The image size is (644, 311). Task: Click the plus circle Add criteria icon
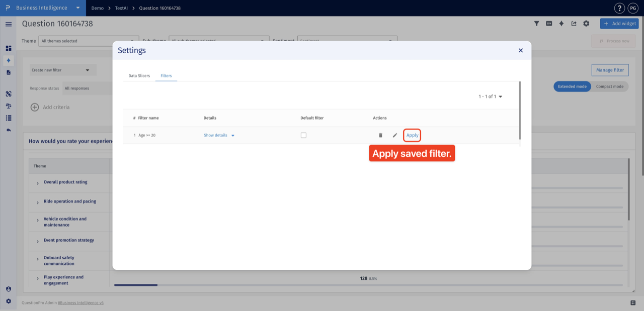click(35, 107)
